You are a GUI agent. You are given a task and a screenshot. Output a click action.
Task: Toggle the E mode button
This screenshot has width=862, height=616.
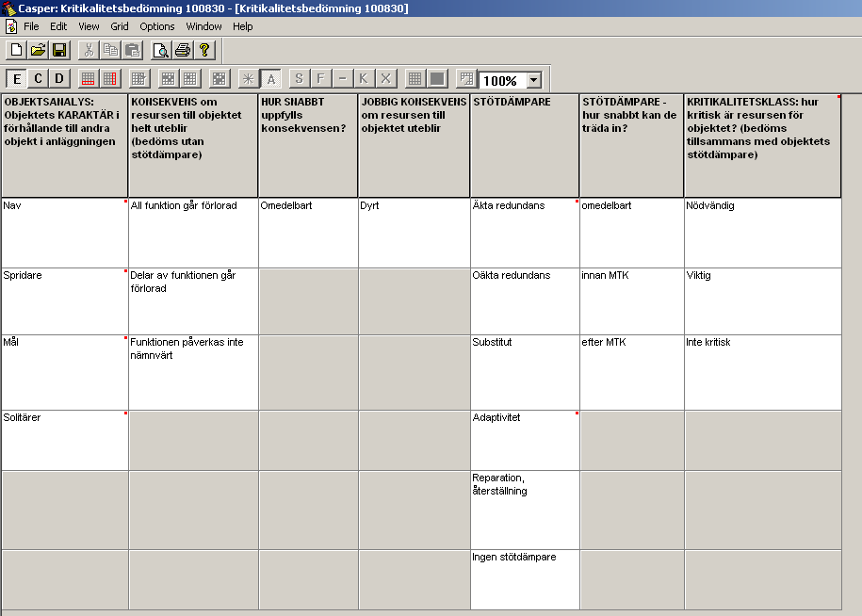(x=17, y=78)
